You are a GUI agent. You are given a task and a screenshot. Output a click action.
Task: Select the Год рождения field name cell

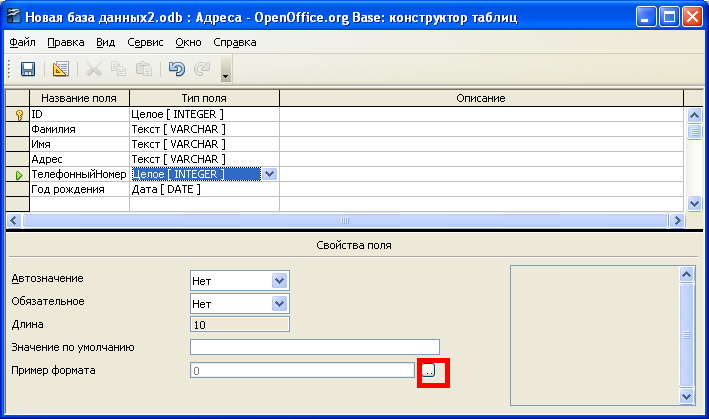(80, 189)
